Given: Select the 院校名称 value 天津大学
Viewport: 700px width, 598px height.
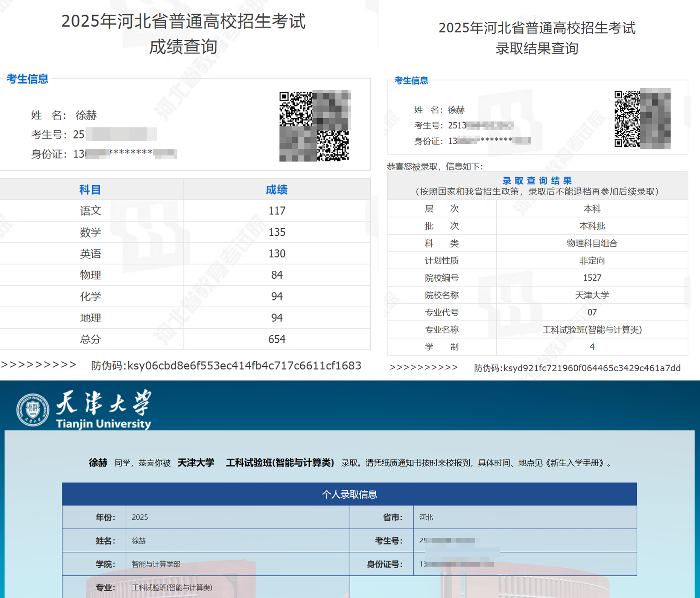Looking at the screenshot, I should pos(592,295).
